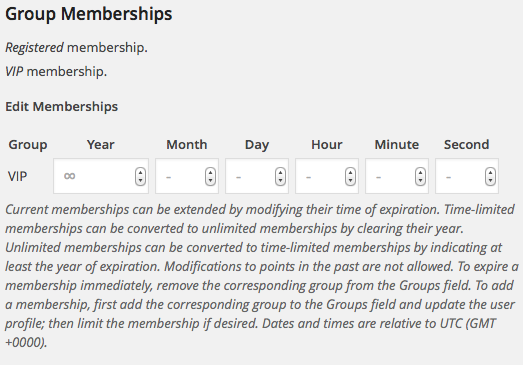The width and height of the screenshot is (523, 365).
Task: Increment the Month stepper up arrow
Action: coord(210,172)
